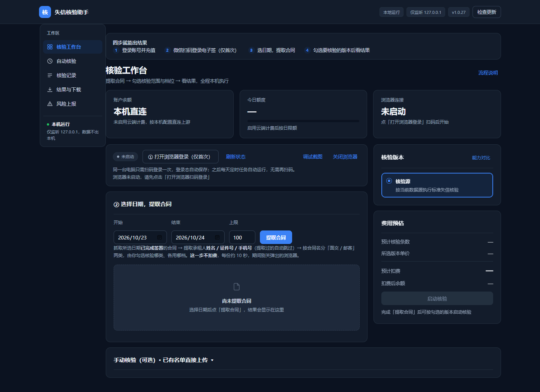The image size is (540, 392).
Task: Click the 启动核验 button
Action: (437, 299)
